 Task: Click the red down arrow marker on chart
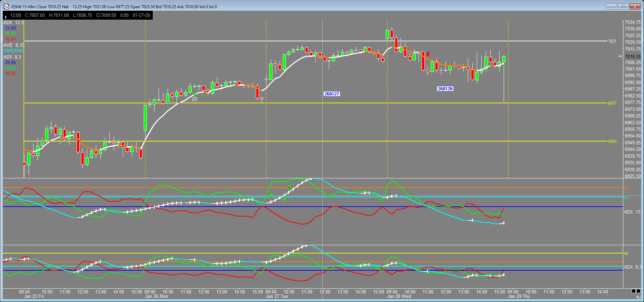(428, 54)
